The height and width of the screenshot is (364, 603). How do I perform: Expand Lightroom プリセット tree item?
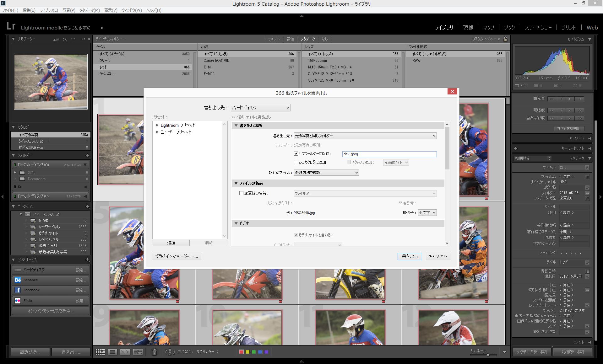tap(157, 125)
